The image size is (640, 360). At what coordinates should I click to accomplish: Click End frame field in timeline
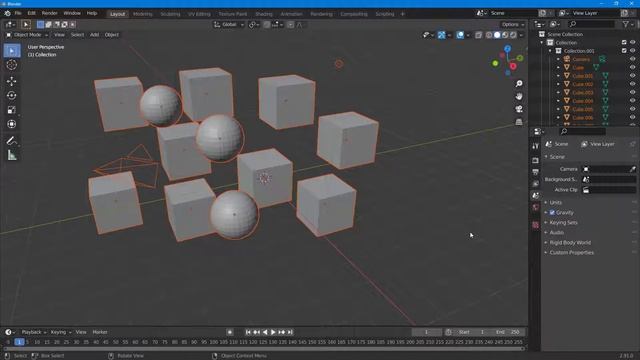[508, 332]
